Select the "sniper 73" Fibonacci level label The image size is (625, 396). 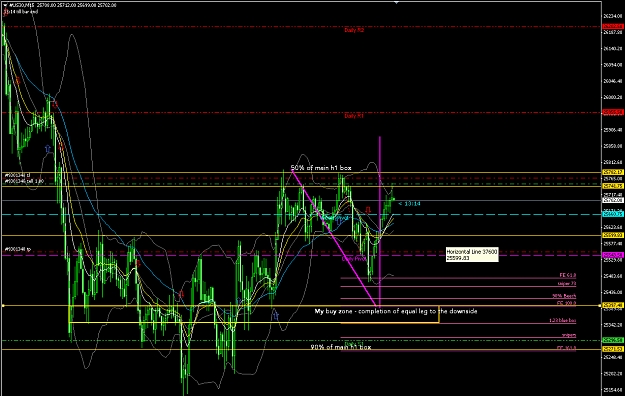(567, 284)
